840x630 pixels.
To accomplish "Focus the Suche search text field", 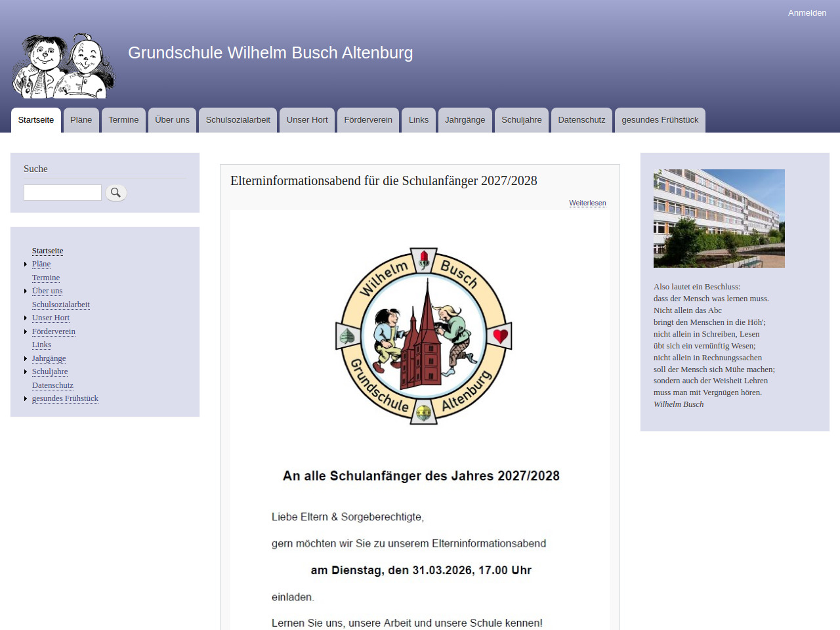I will coord(62,192).
